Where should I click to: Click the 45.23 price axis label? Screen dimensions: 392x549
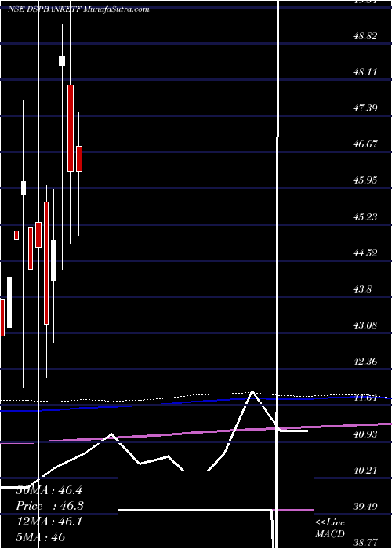pos(365,216)
